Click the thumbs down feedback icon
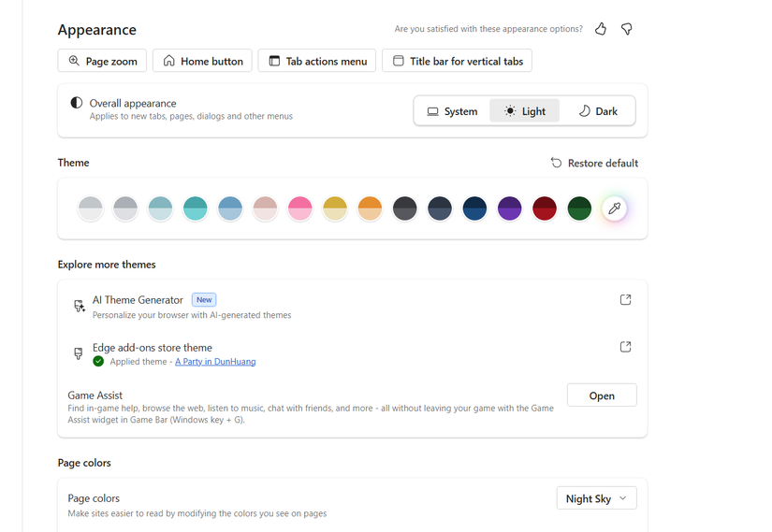 pos(627,29)
